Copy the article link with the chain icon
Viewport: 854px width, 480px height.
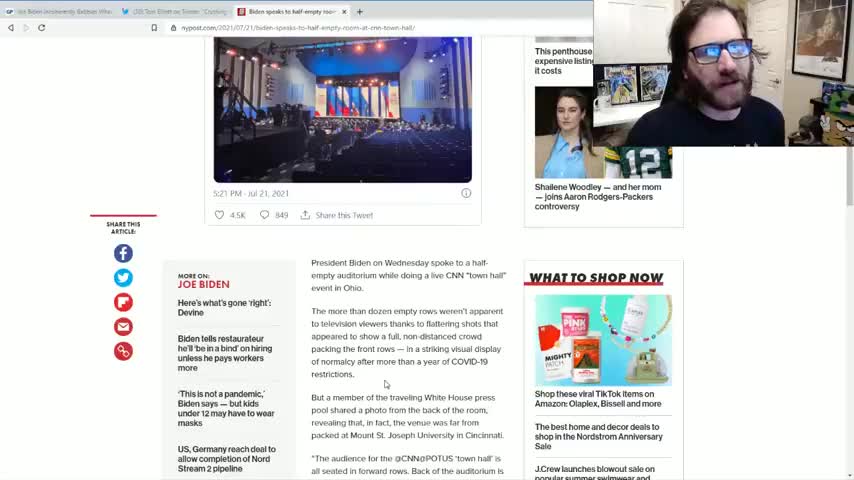pyautogui.click(x=123, y=351)
